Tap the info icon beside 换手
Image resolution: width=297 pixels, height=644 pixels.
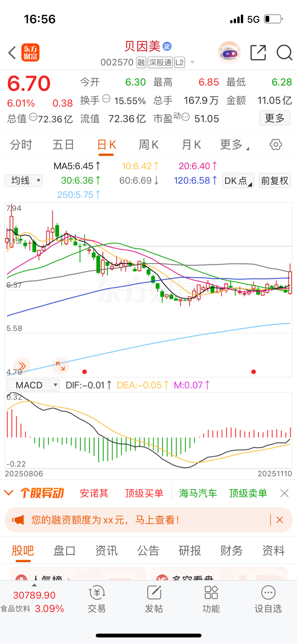point(106,98)
